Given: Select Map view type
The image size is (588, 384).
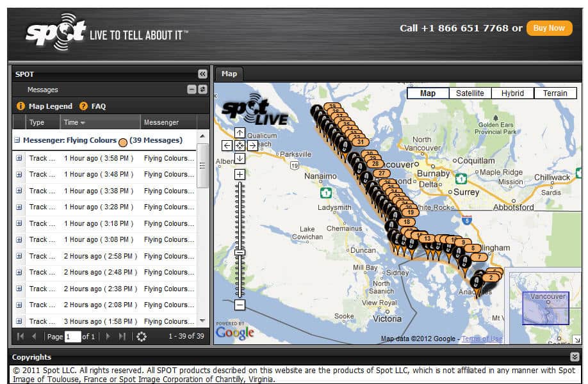Looking at the screenshot, I should 428,93.
